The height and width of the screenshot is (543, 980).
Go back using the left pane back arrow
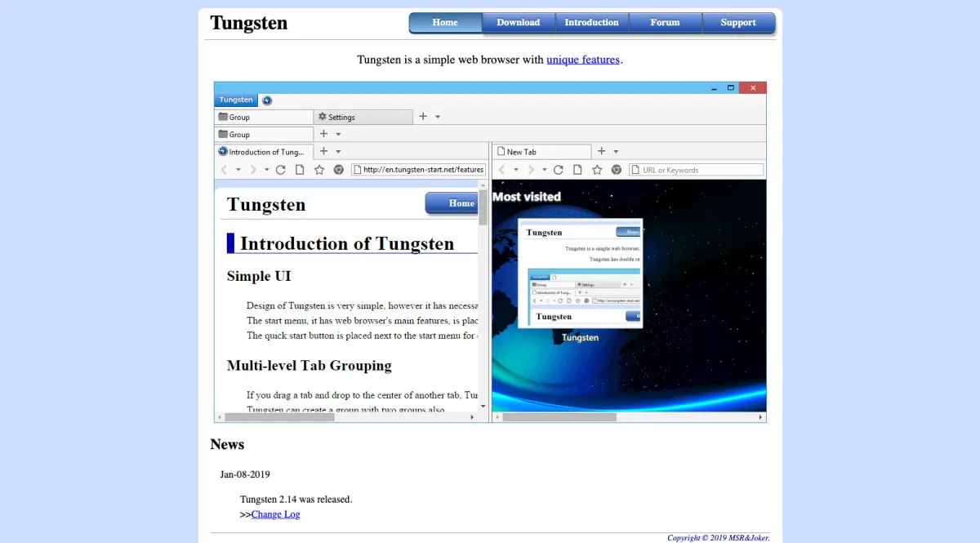[223, 169]
